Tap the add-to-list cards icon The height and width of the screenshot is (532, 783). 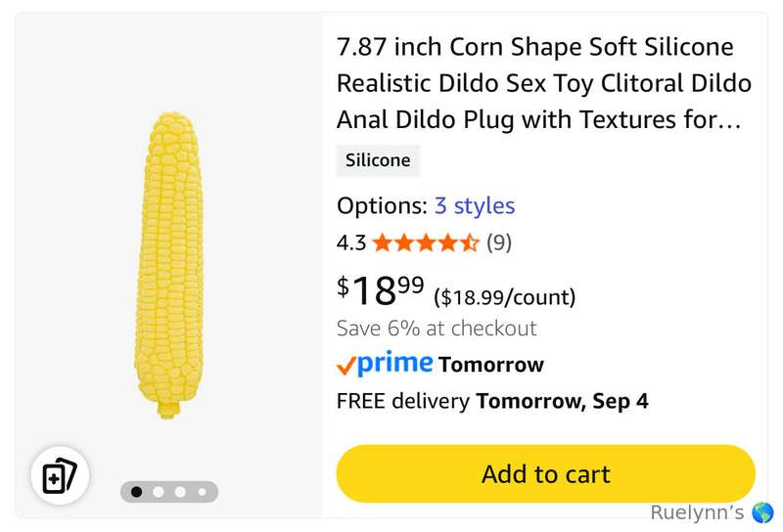[x=60, y=475]
